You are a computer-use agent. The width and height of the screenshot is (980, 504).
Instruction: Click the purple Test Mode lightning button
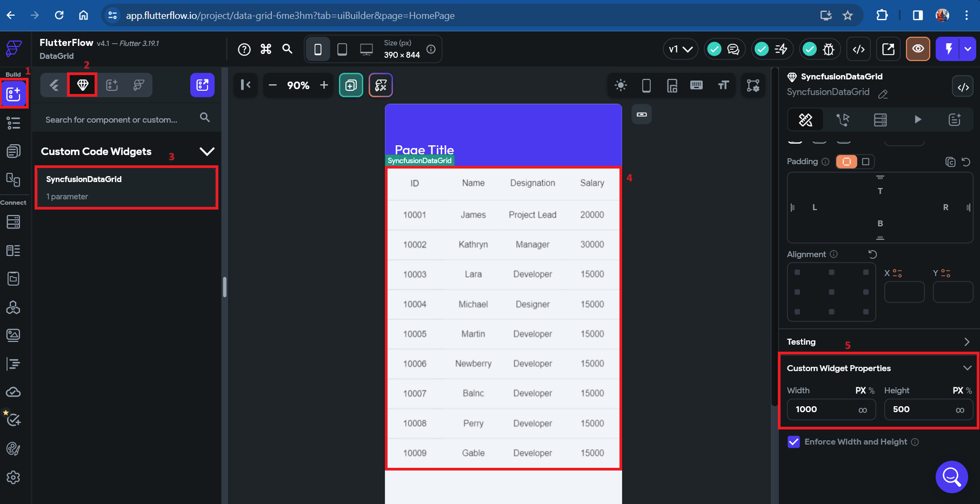coord(948,49)
